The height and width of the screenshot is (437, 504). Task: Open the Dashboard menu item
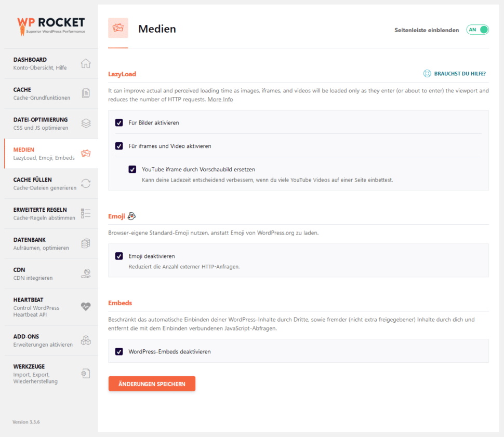(x=51, y=63)
